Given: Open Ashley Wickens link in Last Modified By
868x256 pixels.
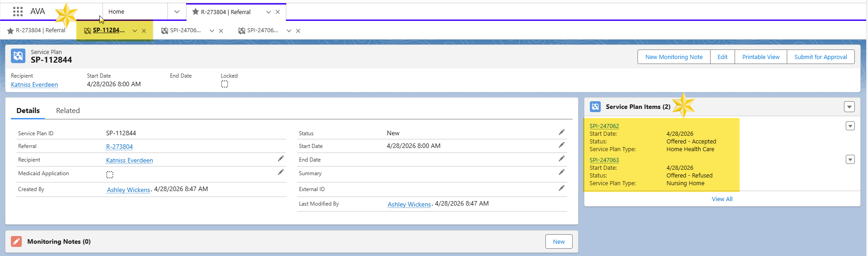Looking at the screenshot, I should (409, 204).
